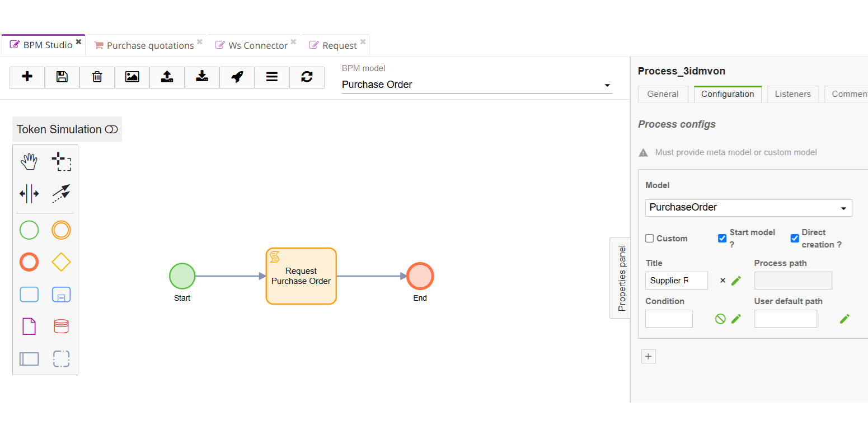Screen dimensions: 868x434
Task: Choose the data store cylinder icon
Action: [x=61, y=326]
